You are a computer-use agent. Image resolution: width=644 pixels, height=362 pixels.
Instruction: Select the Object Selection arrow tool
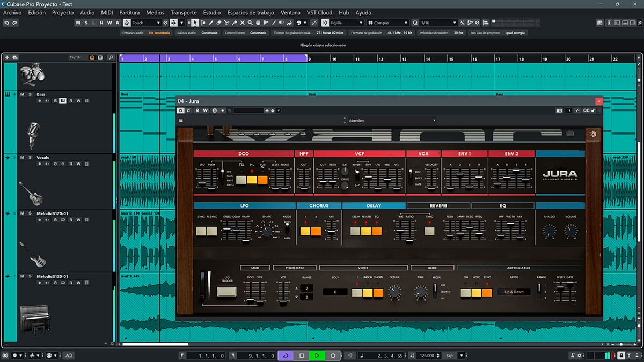(194, 23)
